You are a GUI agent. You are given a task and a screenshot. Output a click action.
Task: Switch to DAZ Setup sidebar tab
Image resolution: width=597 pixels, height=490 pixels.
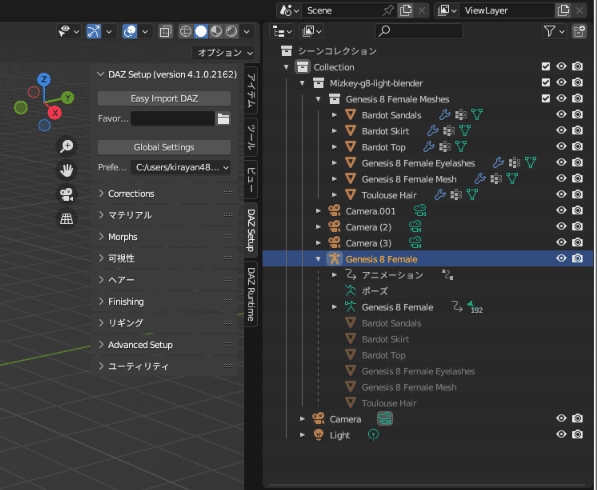click(x=251, y=230)
